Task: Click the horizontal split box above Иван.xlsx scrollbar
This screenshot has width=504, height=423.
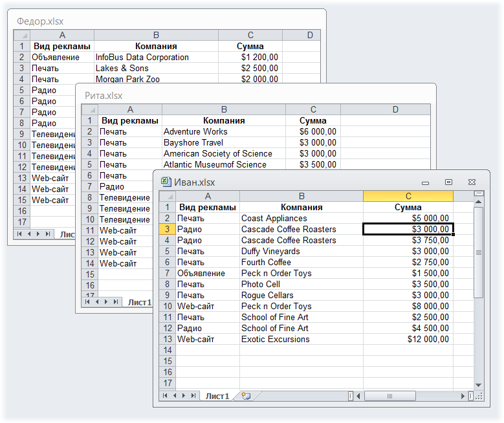Action: (x=479, y=193)
